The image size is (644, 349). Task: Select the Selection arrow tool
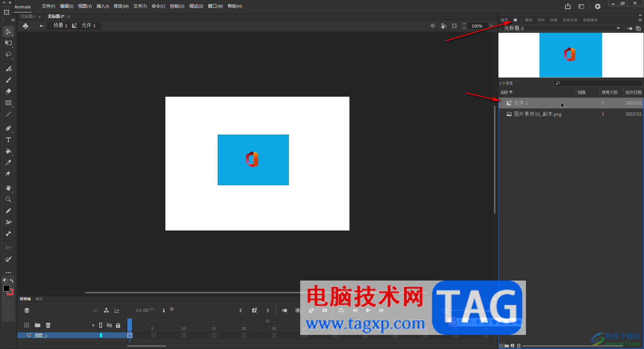point(8,32)
